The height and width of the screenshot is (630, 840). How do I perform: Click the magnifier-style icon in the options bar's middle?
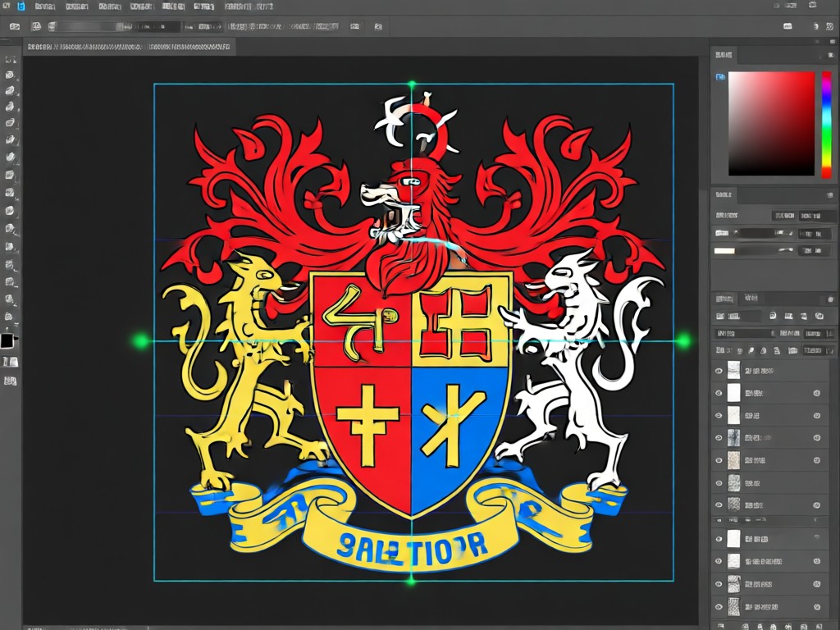(378, 26)
